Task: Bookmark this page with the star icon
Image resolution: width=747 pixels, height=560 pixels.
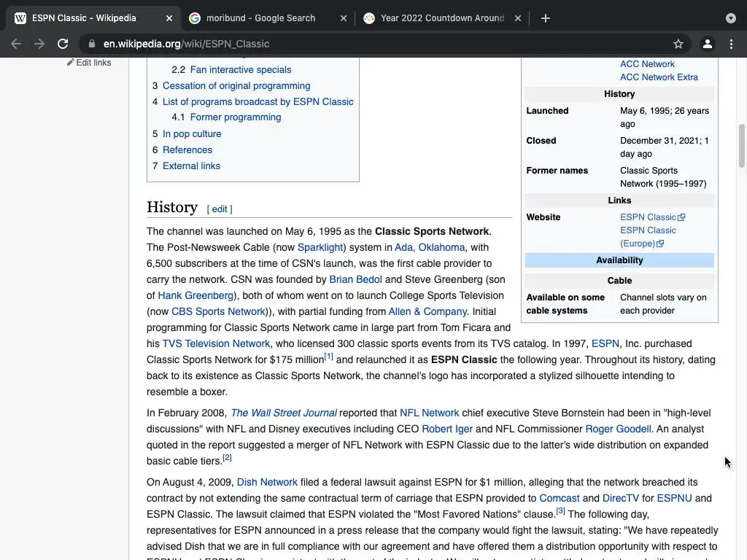Action: point(678,44)
